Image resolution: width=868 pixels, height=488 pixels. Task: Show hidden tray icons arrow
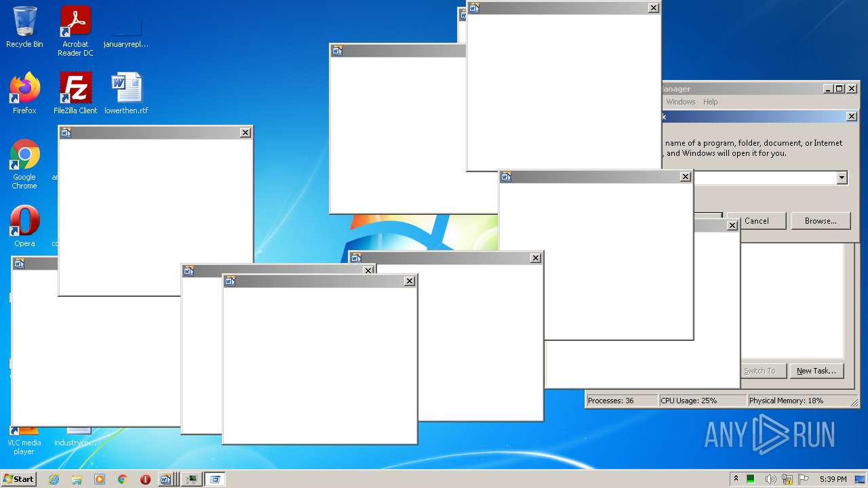pos(736,479)
